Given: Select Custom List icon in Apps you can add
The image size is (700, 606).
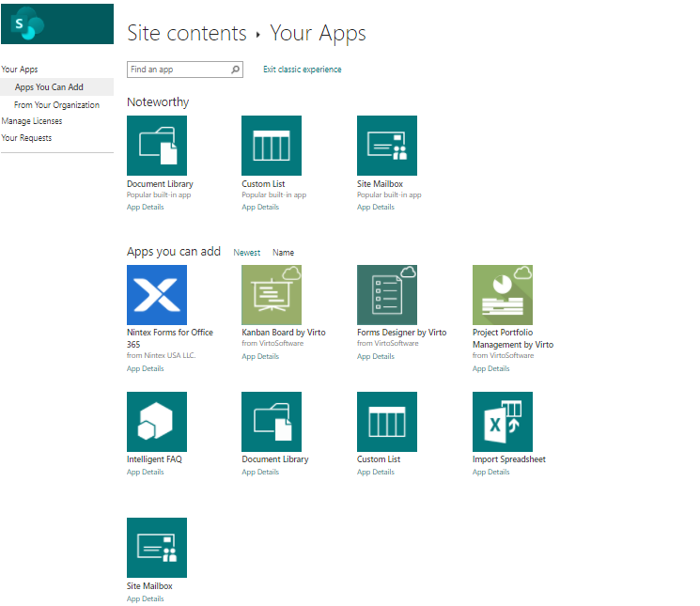Looking at the screenshot, I should (x=387, y=422).
